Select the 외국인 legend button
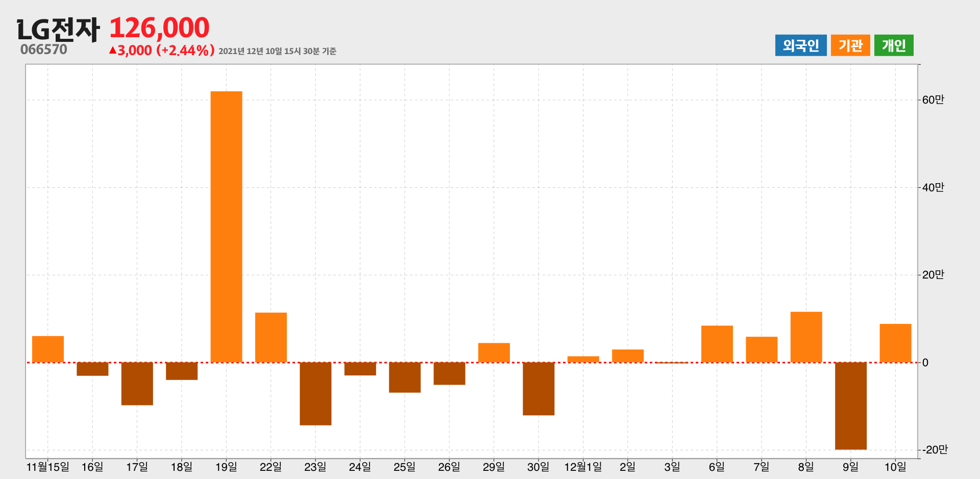The height and width of the screenshot is (479, 980). tap(801, 45)
